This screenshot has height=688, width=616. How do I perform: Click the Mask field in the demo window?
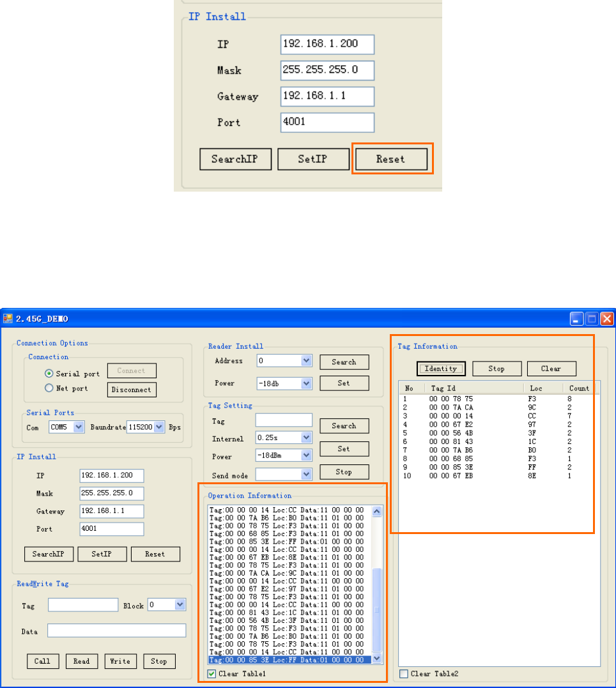[112, 493]
